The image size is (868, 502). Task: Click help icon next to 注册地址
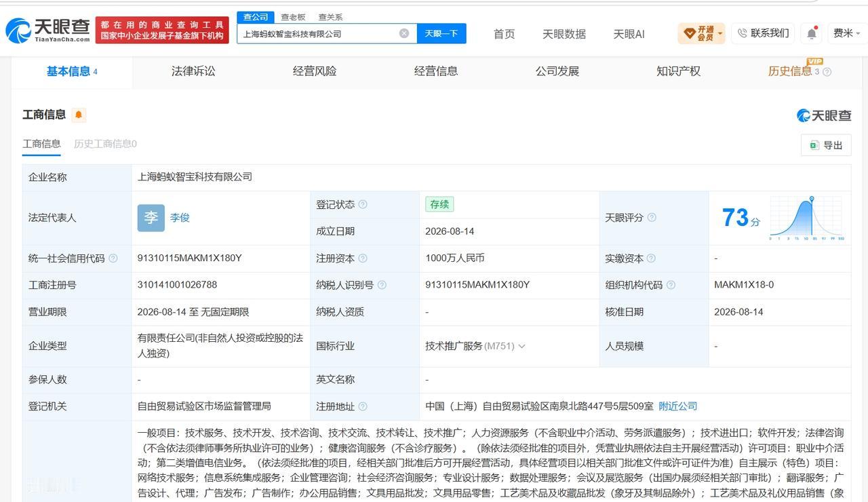[363, 406]
